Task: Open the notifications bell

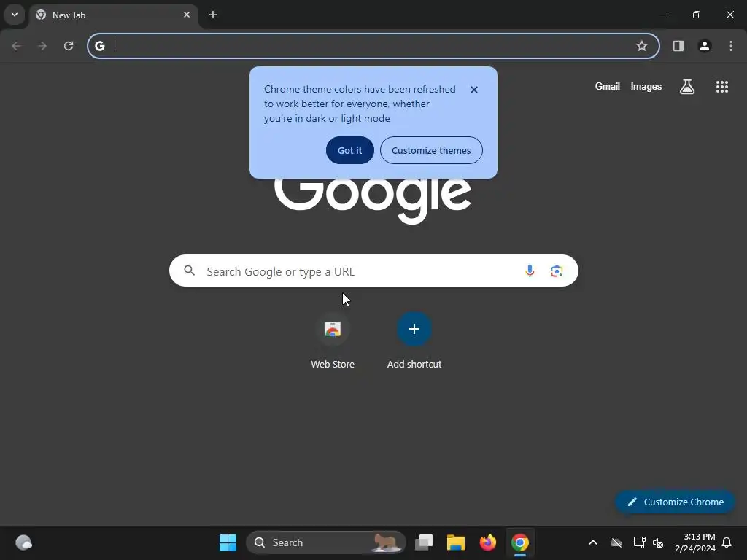Action: tap(727, 542)
